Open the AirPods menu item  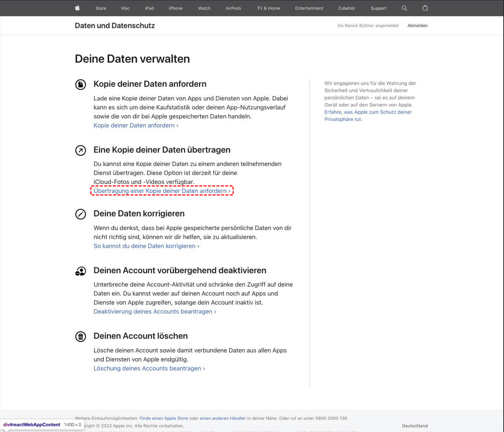[x=233, y=8]
